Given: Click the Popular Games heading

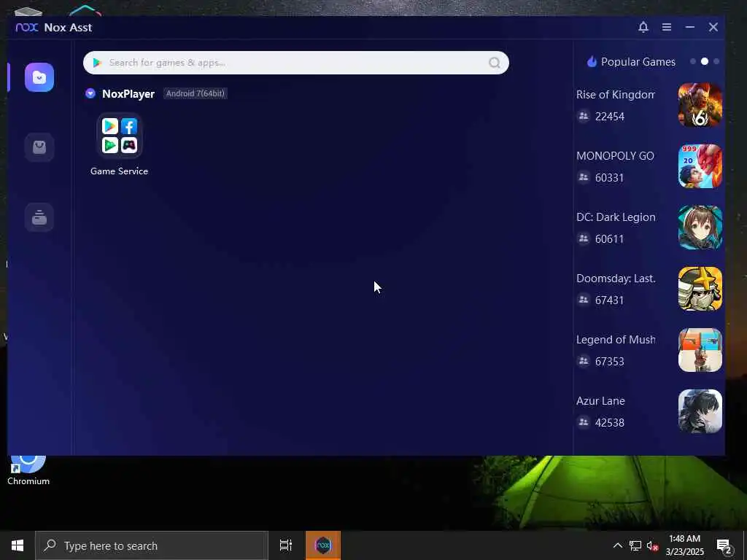Looking at the screenshot, I should click(x=638, y=62).
